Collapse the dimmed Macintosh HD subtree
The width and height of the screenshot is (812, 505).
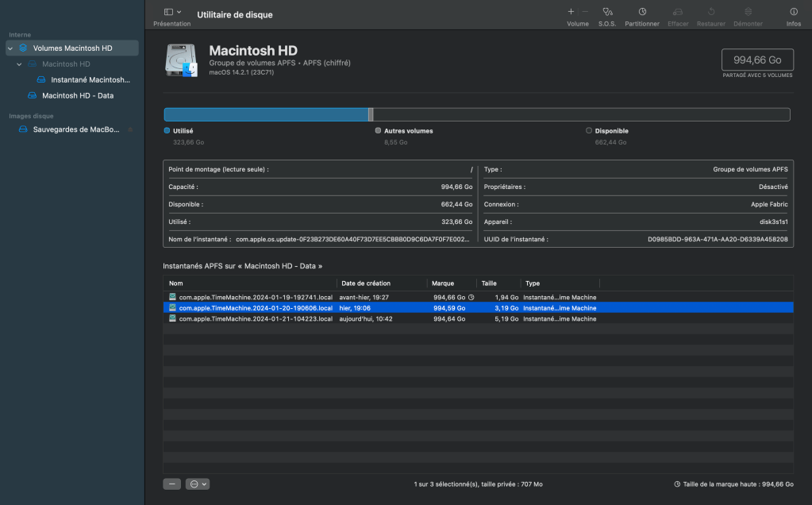pos(19,64)
